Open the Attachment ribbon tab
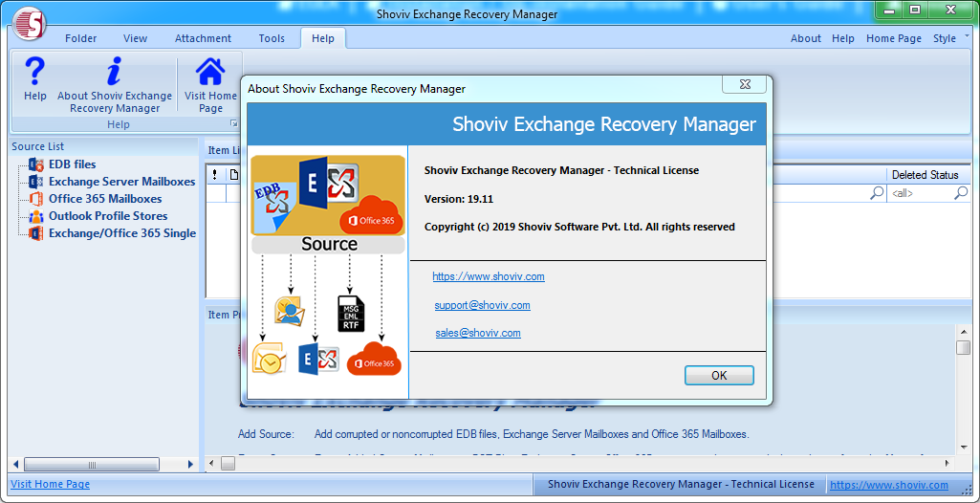 203,38
